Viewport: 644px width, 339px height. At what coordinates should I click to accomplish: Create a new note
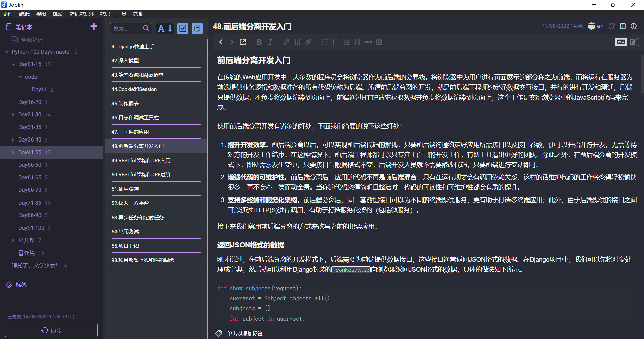[197, 29]
